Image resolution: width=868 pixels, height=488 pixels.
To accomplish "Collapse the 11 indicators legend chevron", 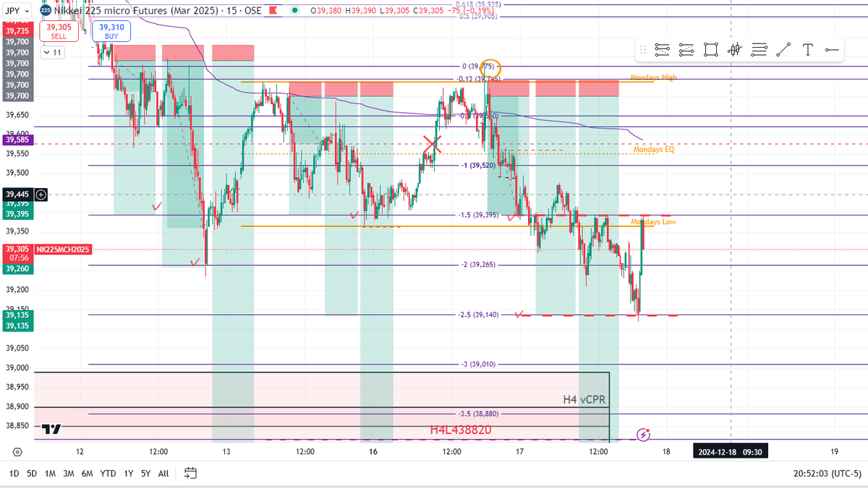I will tap(52, 52).
